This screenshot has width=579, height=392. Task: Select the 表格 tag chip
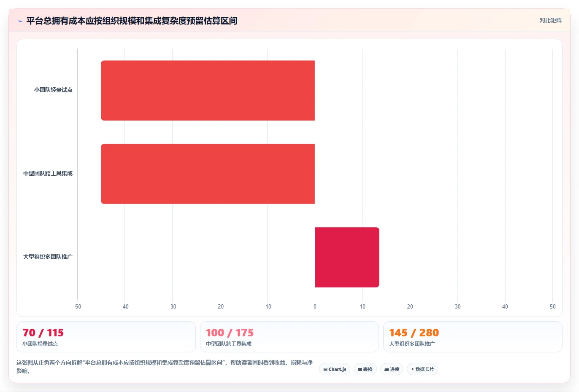pos(365,369)
